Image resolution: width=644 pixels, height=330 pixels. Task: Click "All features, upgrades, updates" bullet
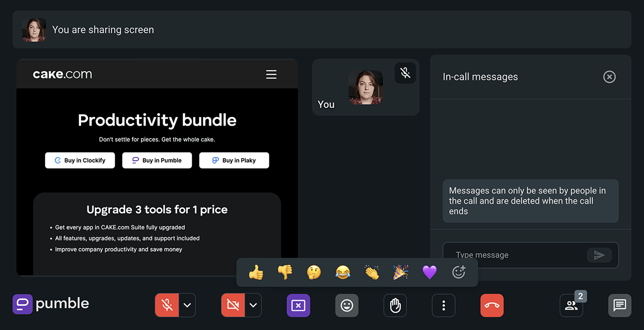point(127,238)
